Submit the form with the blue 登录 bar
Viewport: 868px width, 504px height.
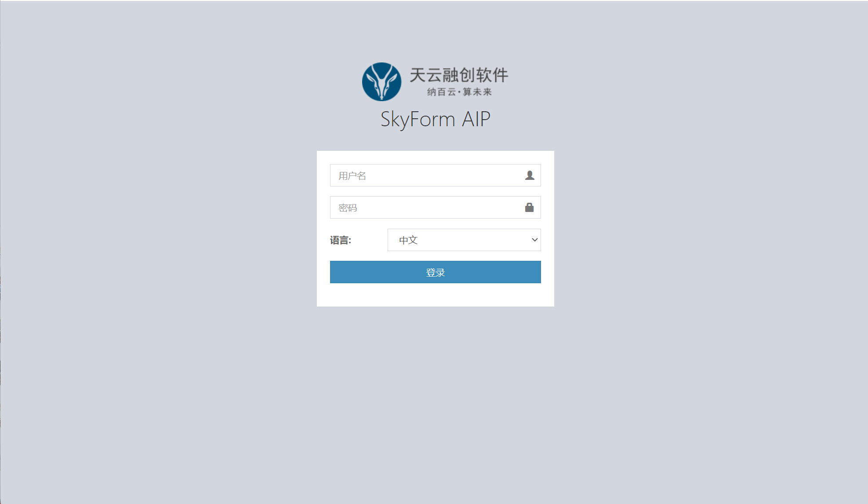pyautogui.click(x=435, y=272)
